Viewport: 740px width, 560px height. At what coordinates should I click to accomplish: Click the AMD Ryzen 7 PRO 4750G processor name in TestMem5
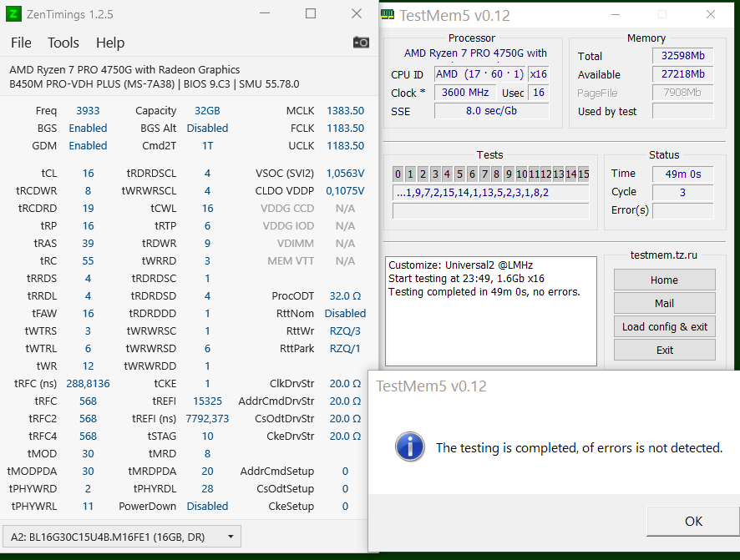[x=475, y=53]
